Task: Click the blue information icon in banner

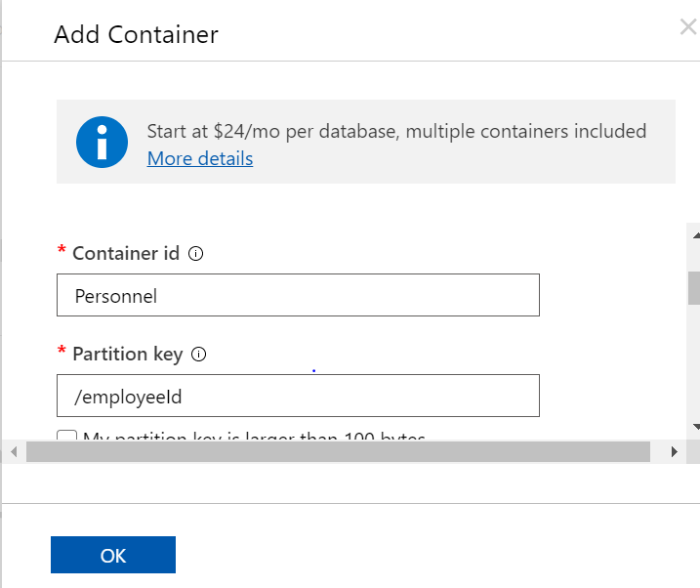Action: coord(102,143)
